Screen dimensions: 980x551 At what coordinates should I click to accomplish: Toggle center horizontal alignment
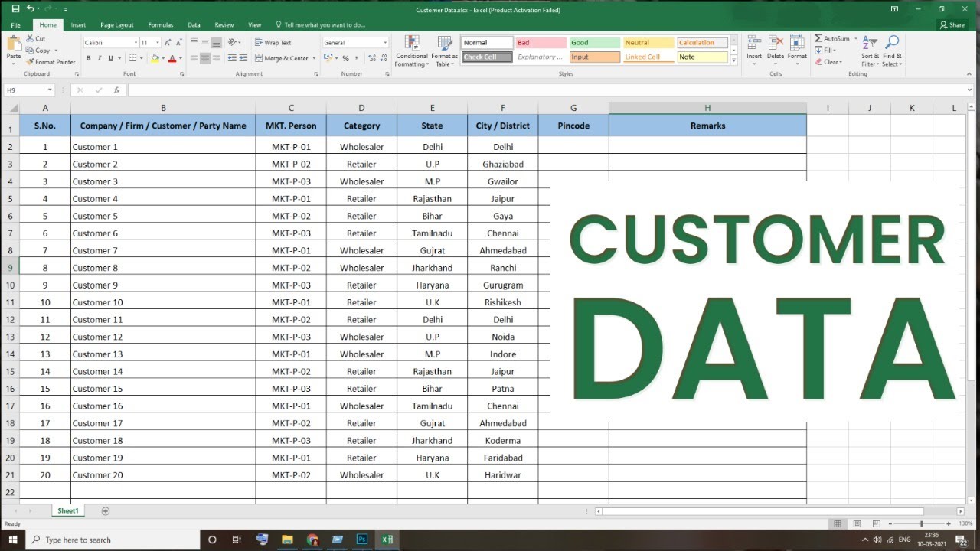(x=205, y=58)
